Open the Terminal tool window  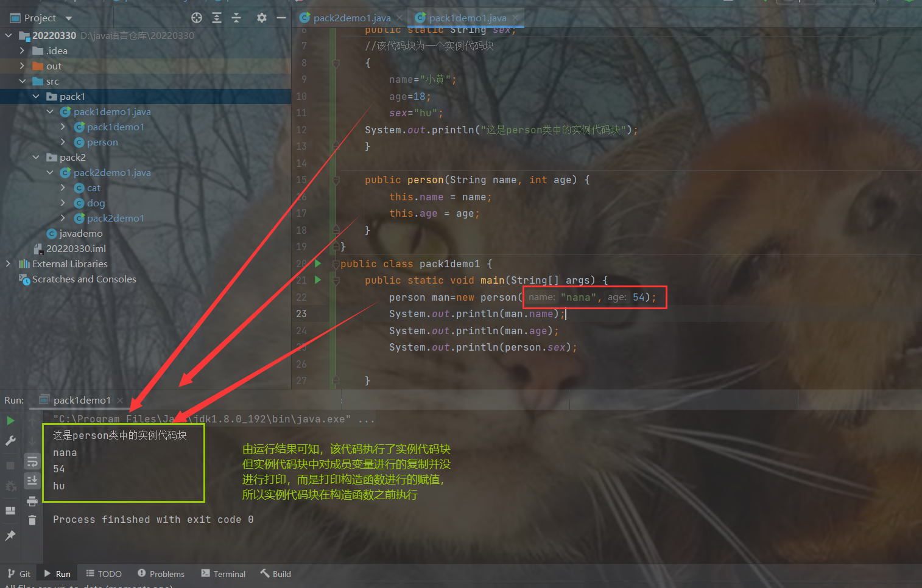coord(223,574)
